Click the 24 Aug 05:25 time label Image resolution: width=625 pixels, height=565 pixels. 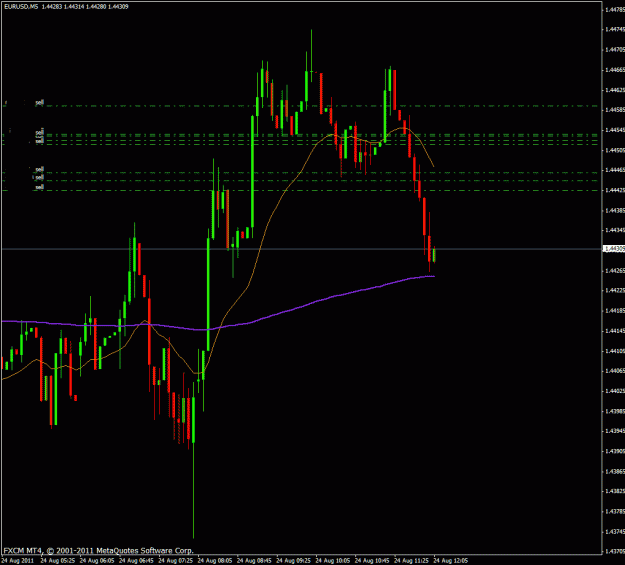coord(57,561)
